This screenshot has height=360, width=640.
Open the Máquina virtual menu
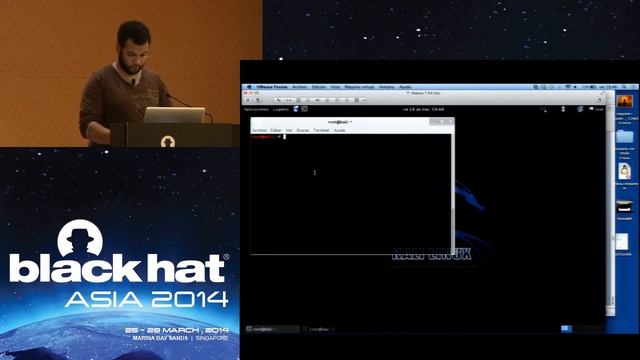[359, 87]
